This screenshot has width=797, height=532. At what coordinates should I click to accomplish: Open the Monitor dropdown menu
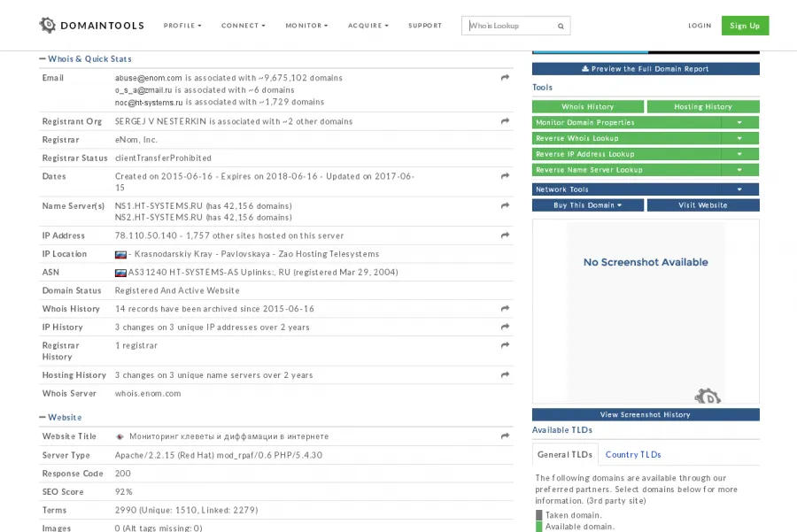[x=306, y=26]
